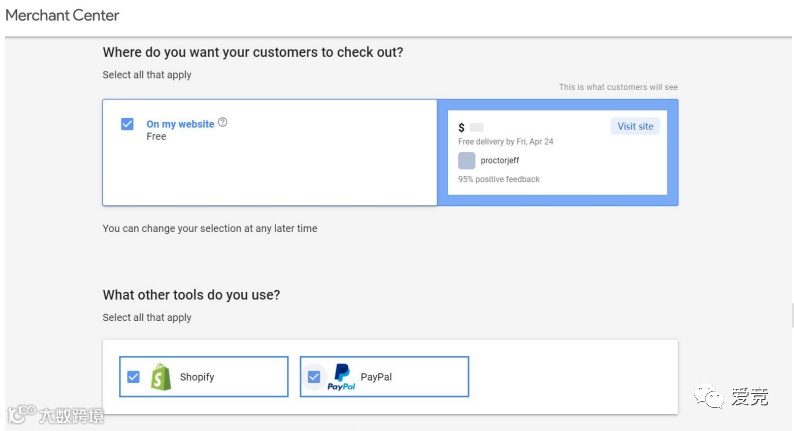Click the Free text under On my website
The width and height of the screenshot is (794, 431).
click(x=156, y=137)
